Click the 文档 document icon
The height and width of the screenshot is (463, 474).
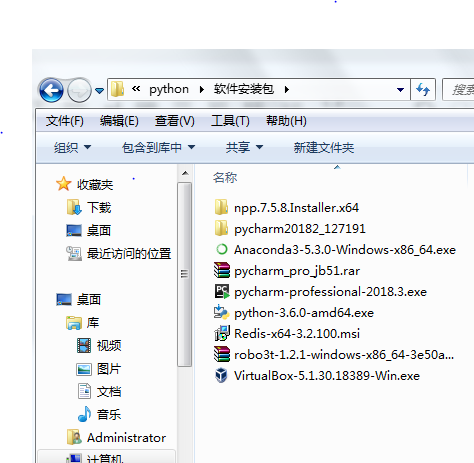(84, 391)
